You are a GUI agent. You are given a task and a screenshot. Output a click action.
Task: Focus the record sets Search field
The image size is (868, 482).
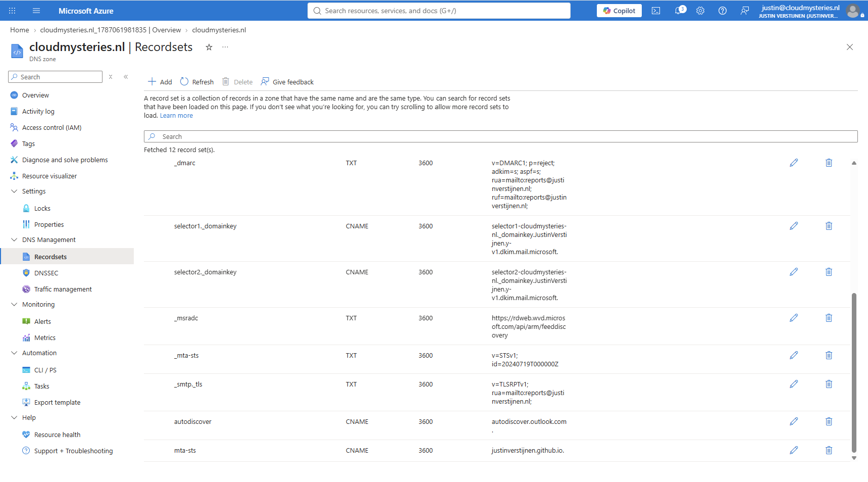tap(500, 136)
